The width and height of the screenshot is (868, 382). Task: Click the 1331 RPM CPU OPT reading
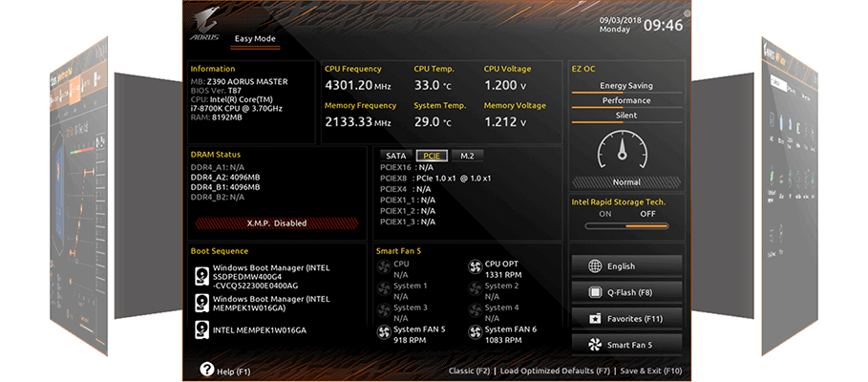pos(503,275)
